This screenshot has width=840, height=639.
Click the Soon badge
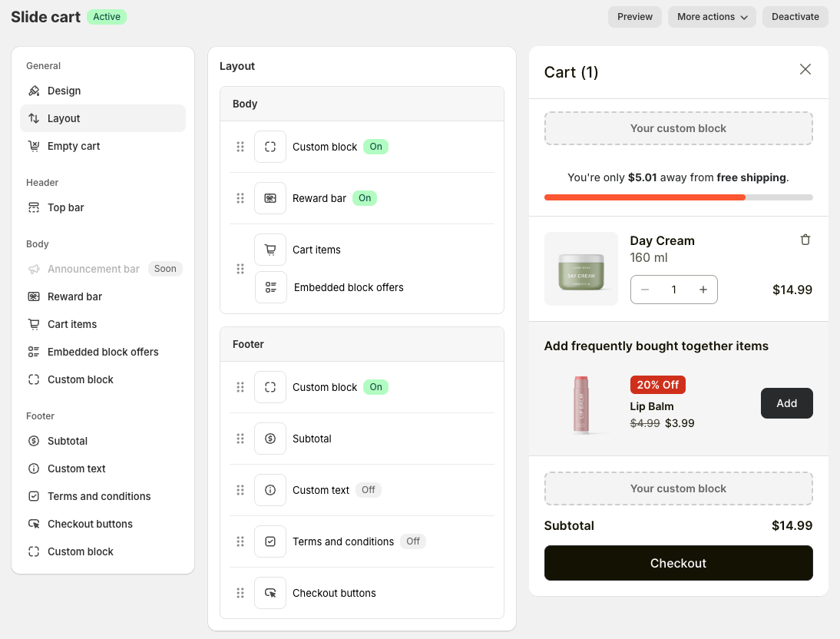pyautogui.click(x=165, y=269)
